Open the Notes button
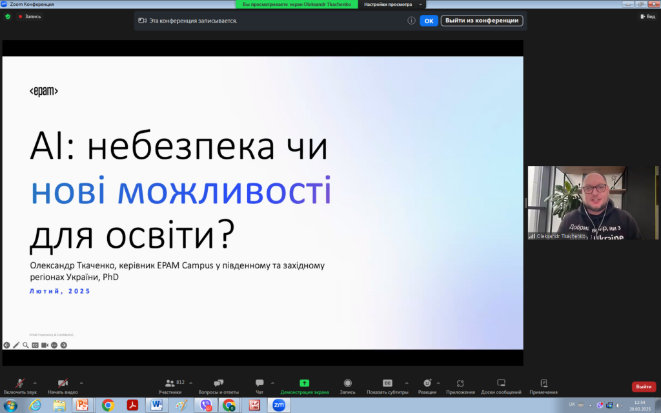 coord(543,384)
